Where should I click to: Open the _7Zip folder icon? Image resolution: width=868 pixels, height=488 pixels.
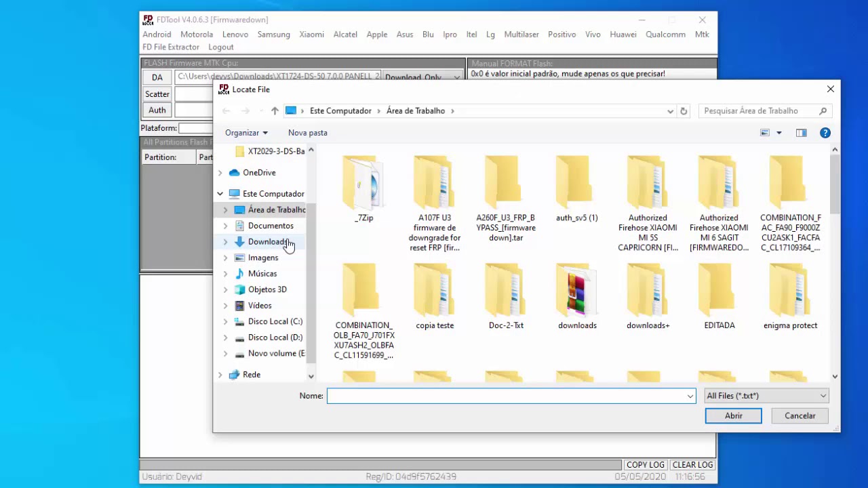tap(363, 182)
